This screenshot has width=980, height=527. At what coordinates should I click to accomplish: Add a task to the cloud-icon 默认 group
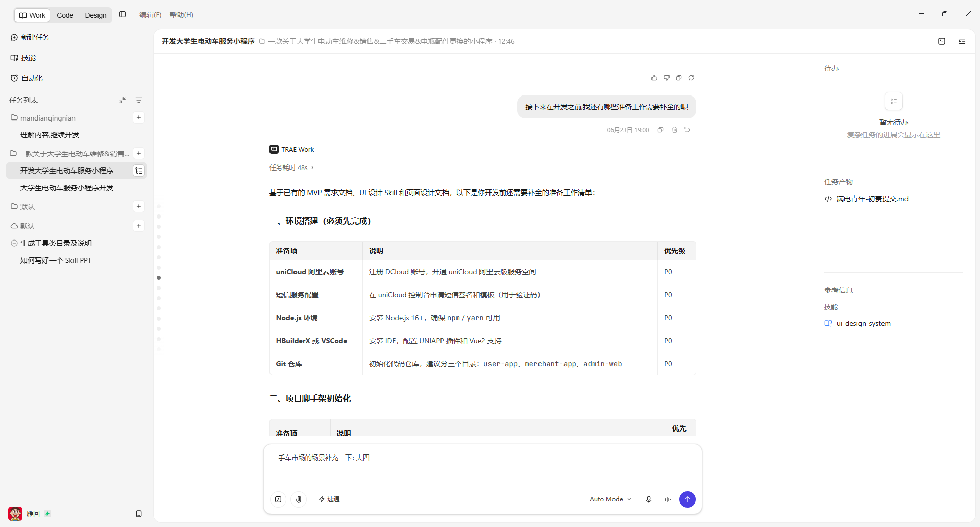click(139, 226)
